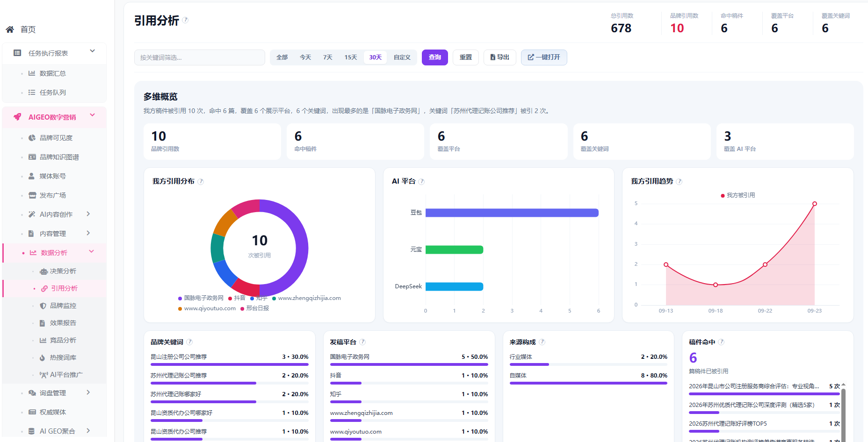Select the 自定义 time range tab
Viewport: 868px width, 442px height.
click(402, 57)
